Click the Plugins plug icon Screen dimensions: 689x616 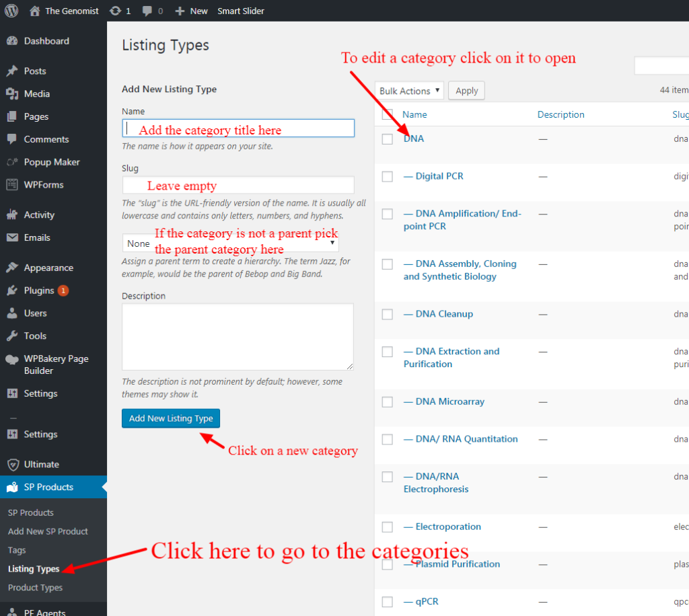pyautogui.click(x=12, y=291)
